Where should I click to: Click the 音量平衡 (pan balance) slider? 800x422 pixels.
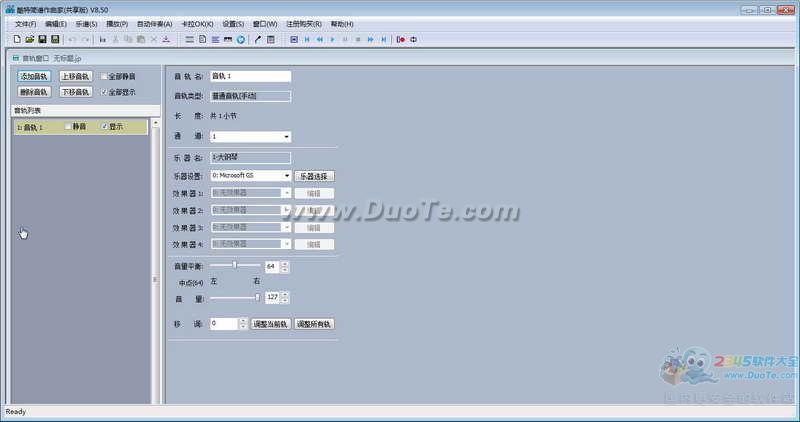pos(236,265)
